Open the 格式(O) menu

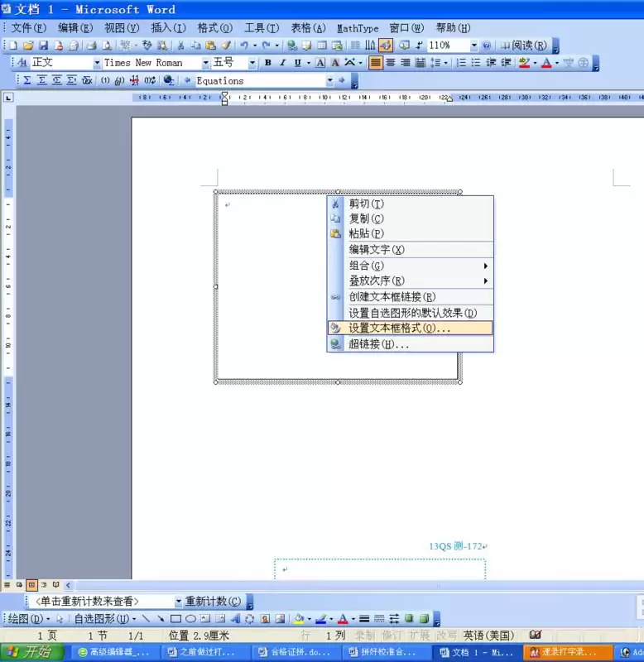pos(214,28)
